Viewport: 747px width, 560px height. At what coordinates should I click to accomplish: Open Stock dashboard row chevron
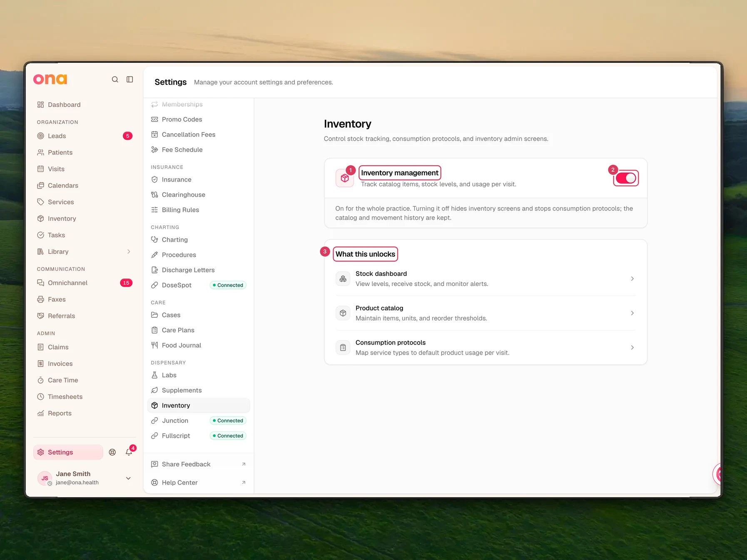pyautogui.click(x=632, y=279)
